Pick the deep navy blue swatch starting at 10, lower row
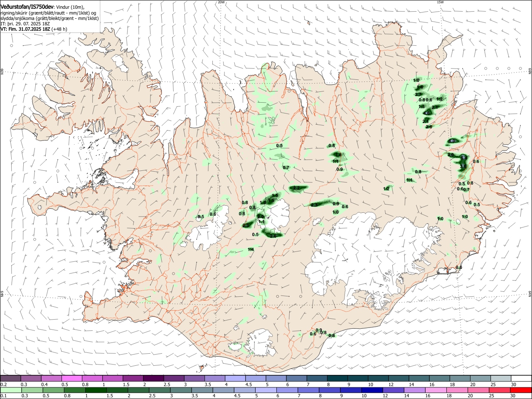The width and height of the screenshot is (532, 399). pyautogui.click(x=372, y=390)
